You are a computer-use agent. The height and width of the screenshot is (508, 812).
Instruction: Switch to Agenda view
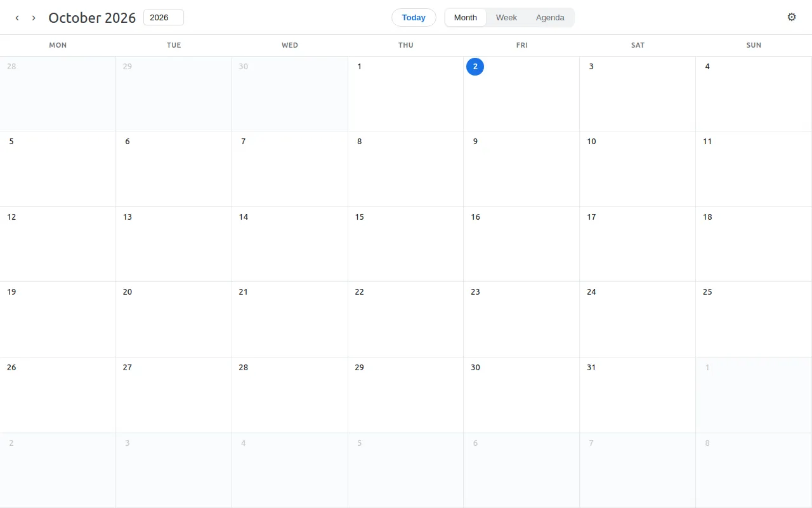[550, 18]
